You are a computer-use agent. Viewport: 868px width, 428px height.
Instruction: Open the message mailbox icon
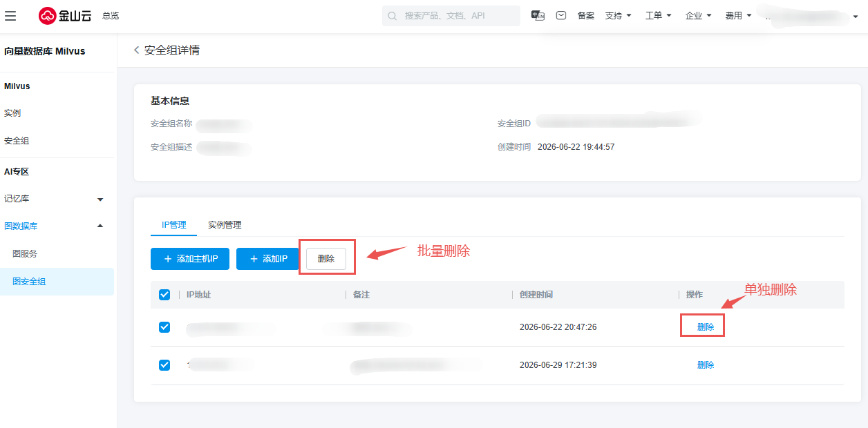coord(561,15)
